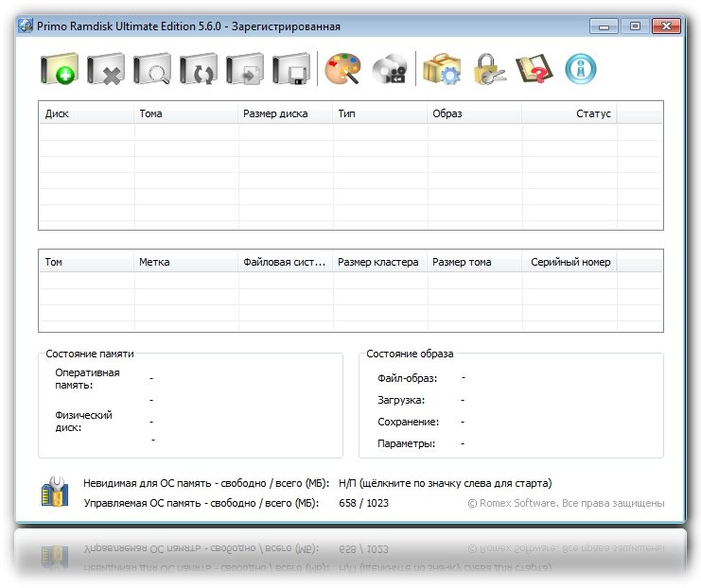Click the load image disk icon with arrow
The height and width of the screenshot is (588, 701).
pos(244,70)
